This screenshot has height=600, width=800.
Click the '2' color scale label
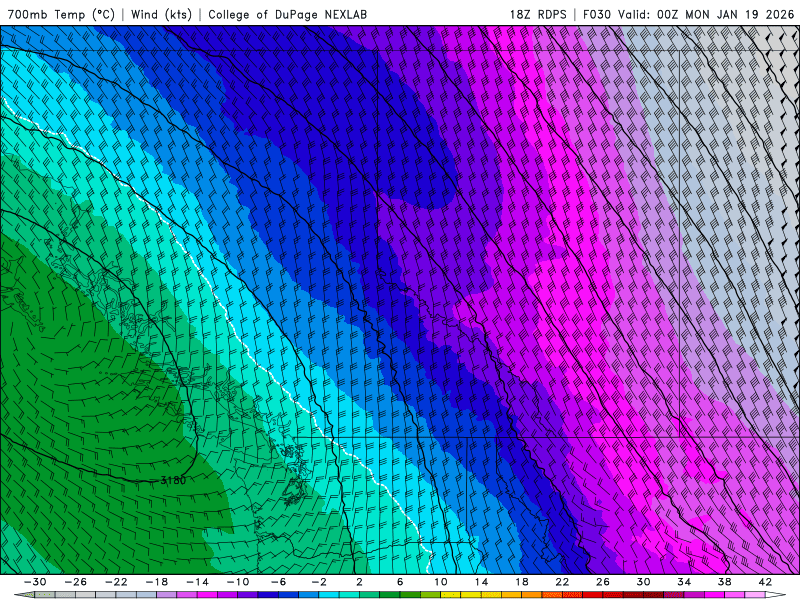point(359,582)
